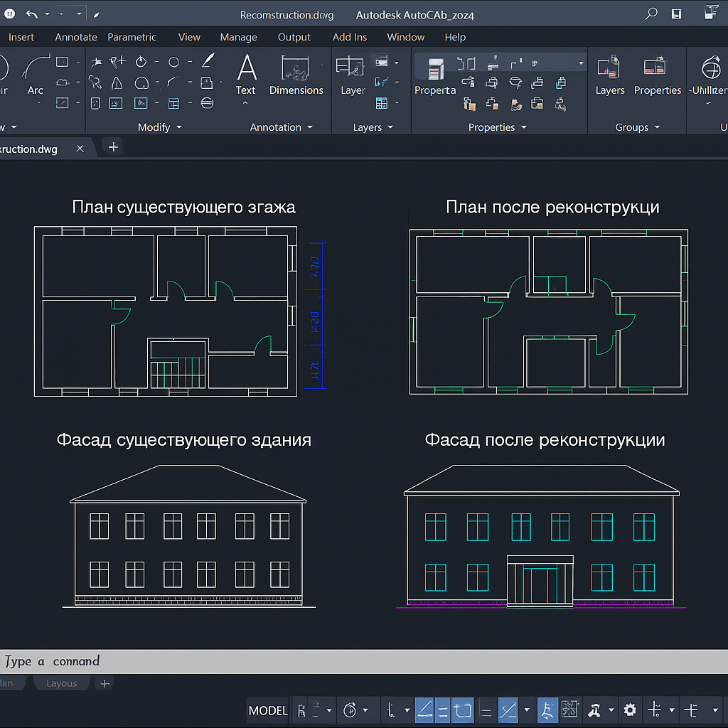This screenshot has width=728, height=728.
Task: Click the stopwatch icon in the status bar
Action: point(350,710)
